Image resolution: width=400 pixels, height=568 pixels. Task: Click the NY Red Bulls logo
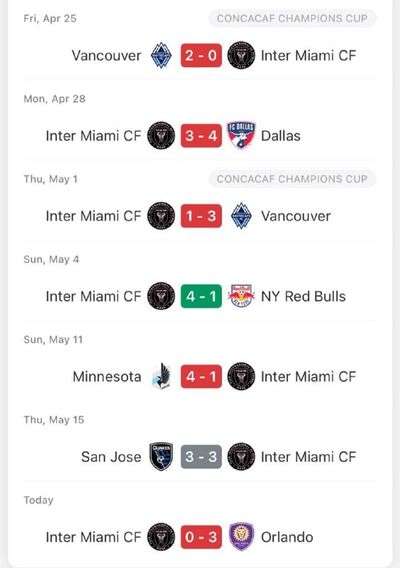(241, 296)
